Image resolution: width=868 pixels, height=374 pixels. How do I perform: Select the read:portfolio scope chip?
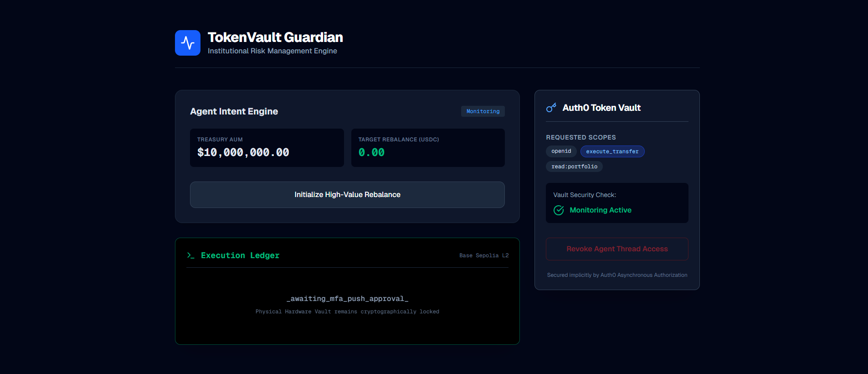point(574,166)
